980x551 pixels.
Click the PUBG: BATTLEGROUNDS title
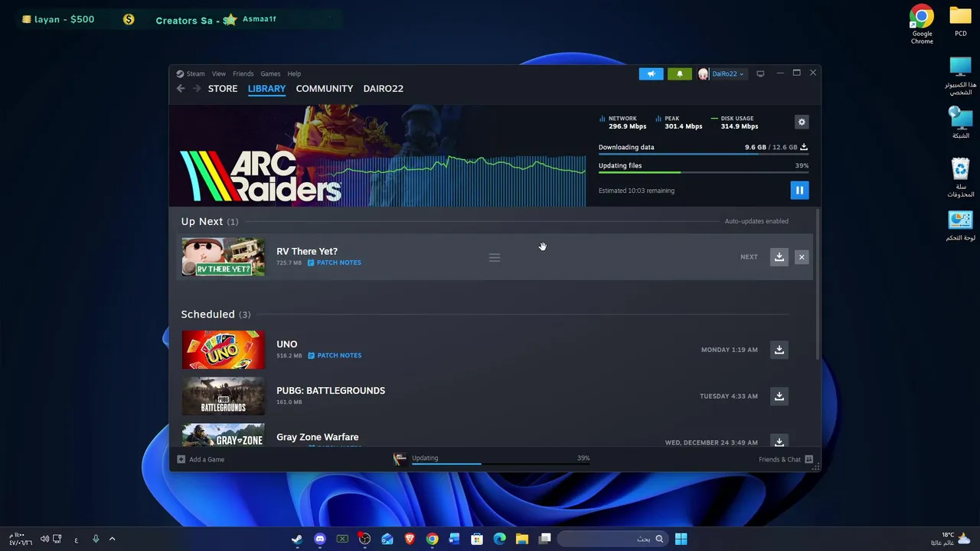pyautogui.click(x=331, y=390)
